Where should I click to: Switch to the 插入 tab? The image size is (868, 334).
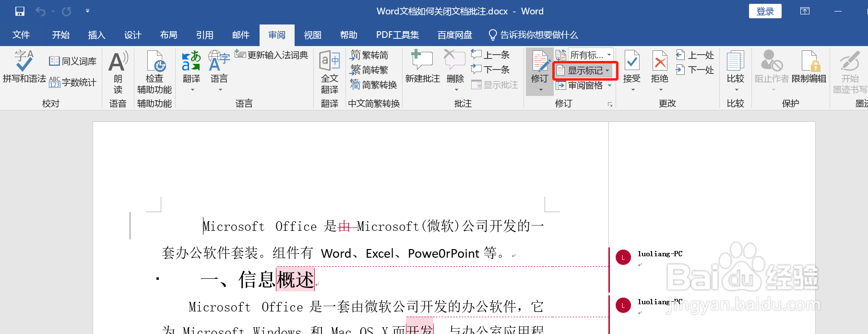point(96,35)
